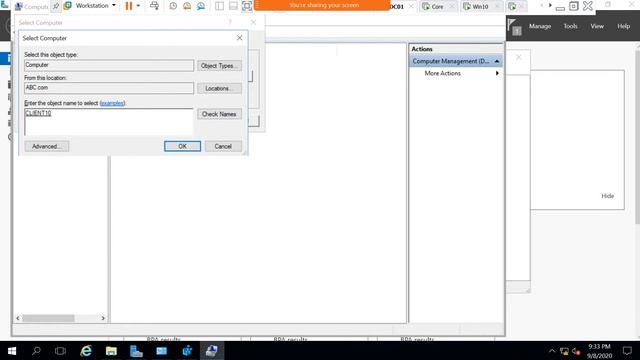Click the More Actions entry
Image resolution: width=640 pixels, height=360 pixels.
pyautogui.click(x=442, y=73)
